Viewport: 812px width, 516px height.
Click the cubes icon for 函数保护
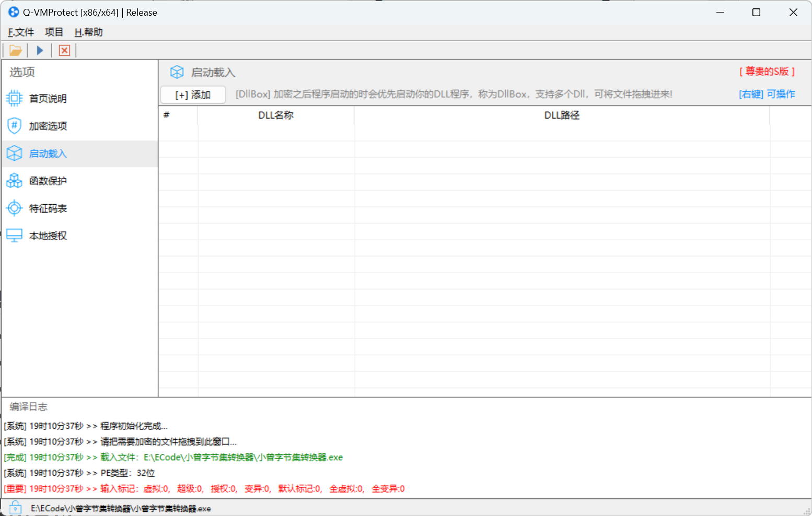coord(14,181)
